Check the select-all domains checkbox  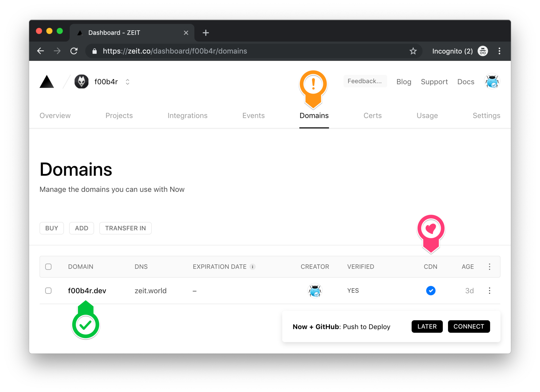[x=48, y=267]
